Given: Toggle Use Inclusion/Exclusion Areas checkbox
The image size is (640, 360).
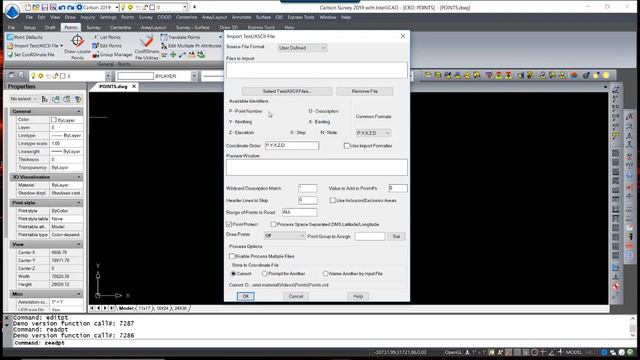Looking at the screenshot, I should pos(333,200).
